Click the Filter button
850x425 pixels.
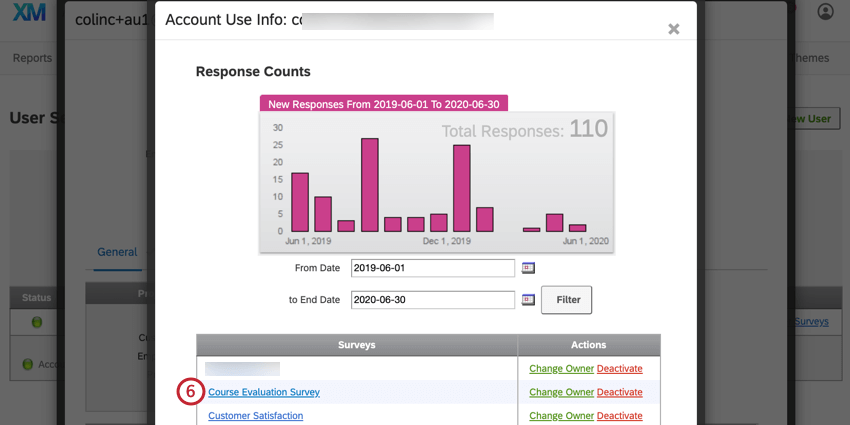(567, 300)
